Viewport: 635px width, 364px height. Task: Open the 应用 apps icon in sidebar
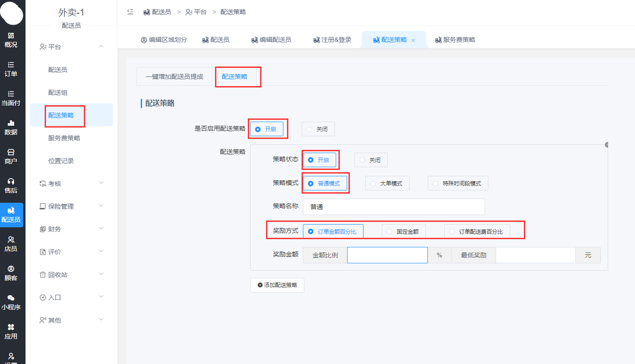pyautogui.click(x=11, y=327)
